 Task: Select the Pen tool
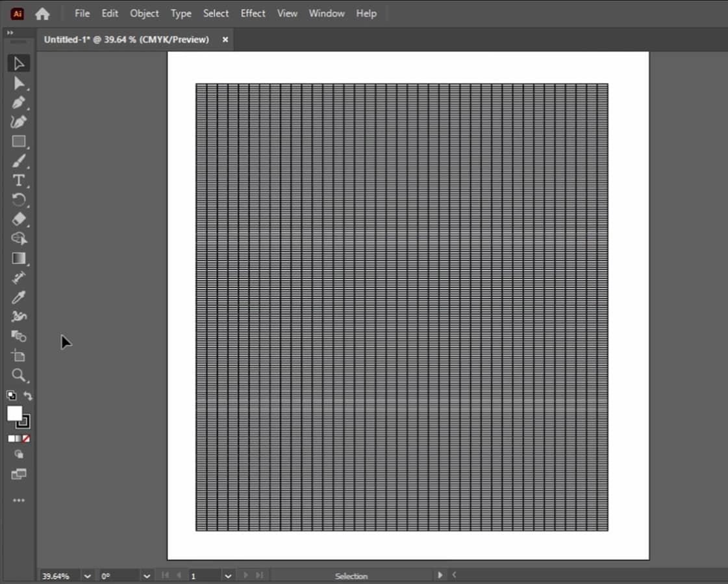pos(18,103)
